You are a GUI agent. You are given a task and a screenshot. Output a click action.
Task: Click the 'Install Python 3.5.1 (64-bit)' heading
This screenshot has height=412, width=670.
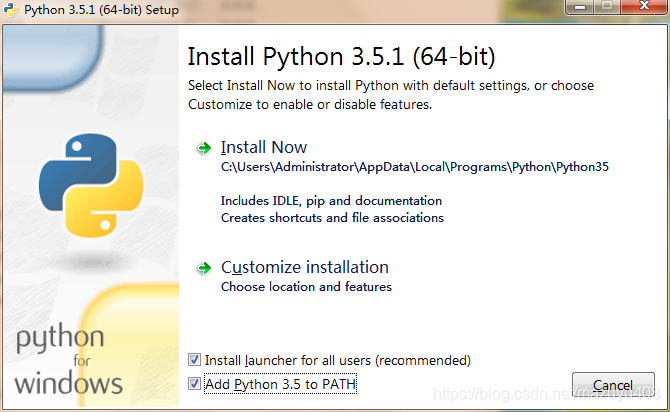(341, 57)
